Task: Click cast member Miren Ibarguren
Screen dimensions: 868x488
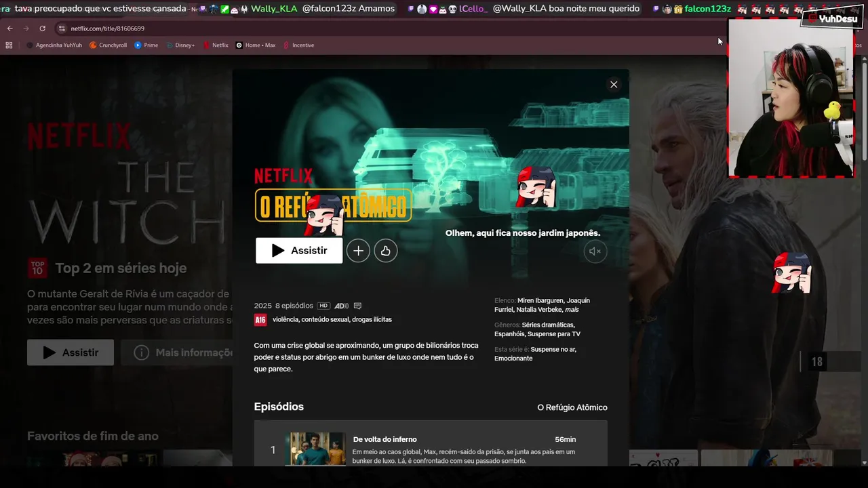Action: (x=540, y=300)
